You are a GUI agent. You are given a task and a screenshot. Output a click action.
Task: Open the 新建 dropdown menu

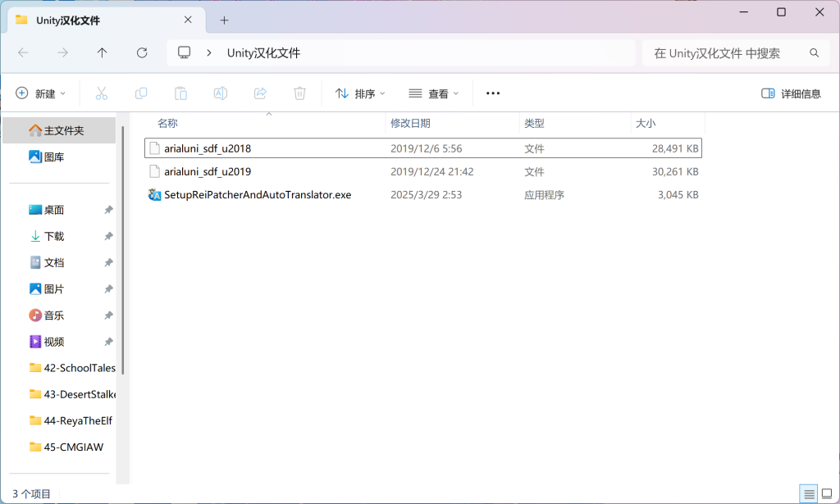click(41, 93)
